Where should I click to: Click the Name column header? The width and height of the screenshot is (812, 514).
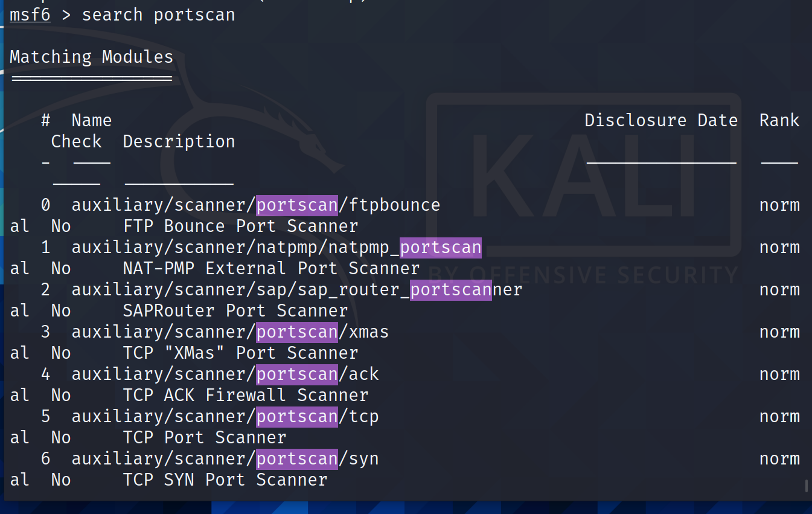[x=91, y=120]
